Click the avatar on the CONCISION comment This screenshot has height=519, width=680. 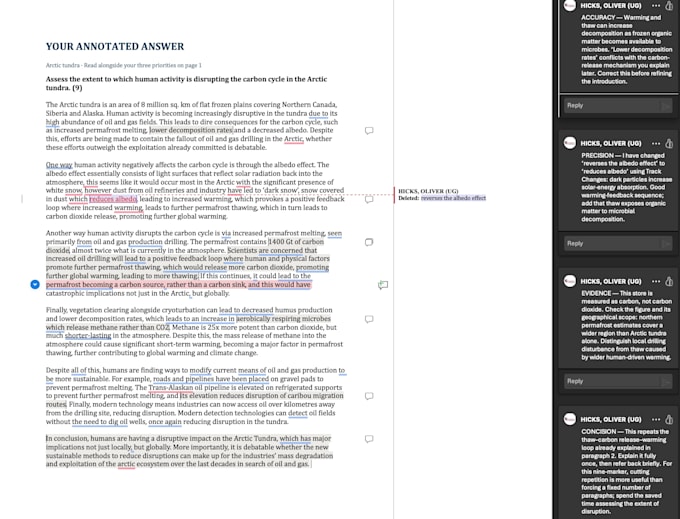pyautogui.click(x=570, y=419)
